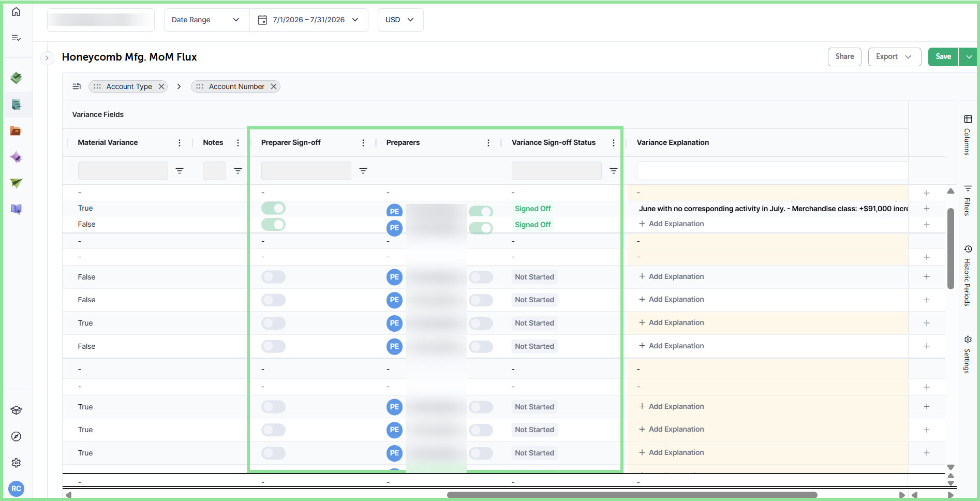Enable Preparers switch in first Not Started row
The width and height of the screenshot is (980, 501).
point(481,277)
